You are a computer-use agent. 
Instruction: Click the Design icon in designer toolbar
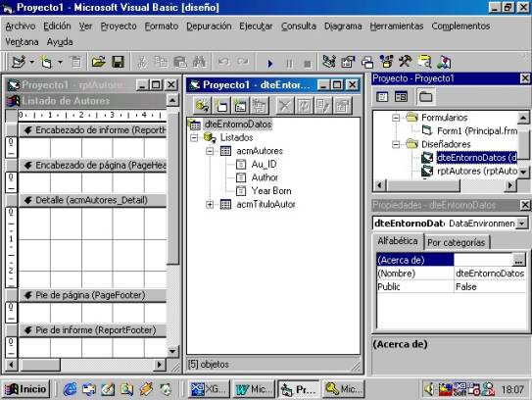pos(323,106)
